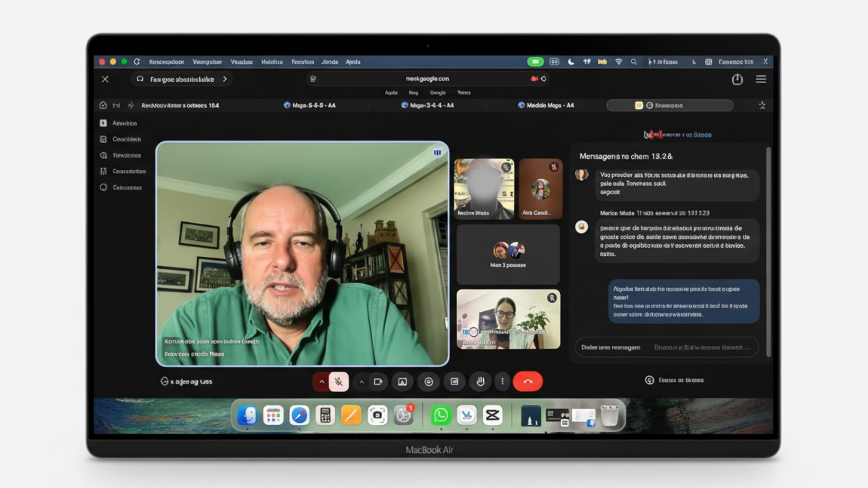Image resolution: width=868 pixels, height=488 pixels.
Task: Select the highlighted tab with the yellow icon
Action: click(670, 105)
